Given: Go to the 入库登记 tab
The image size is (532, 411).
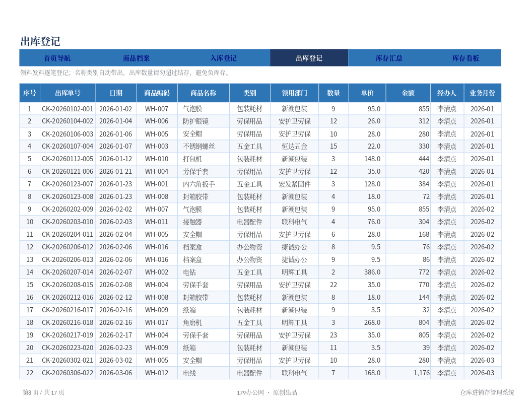Looking at the screenshot, I should [x=224, y=58].
